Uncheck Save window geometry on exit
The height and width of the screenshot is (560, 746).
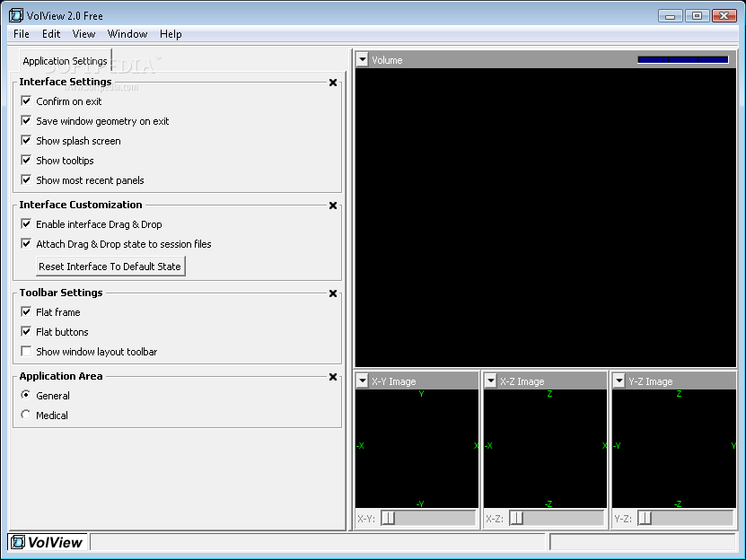pyautogui.click(x=26, y=121)
